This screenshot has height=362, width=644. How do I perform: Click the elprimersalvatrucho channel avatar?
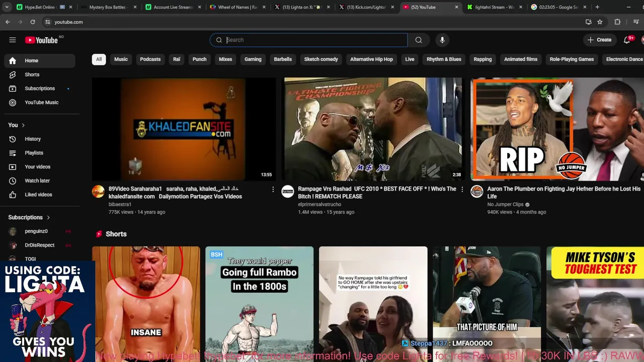pyautogui.click(x=287, y=192)
